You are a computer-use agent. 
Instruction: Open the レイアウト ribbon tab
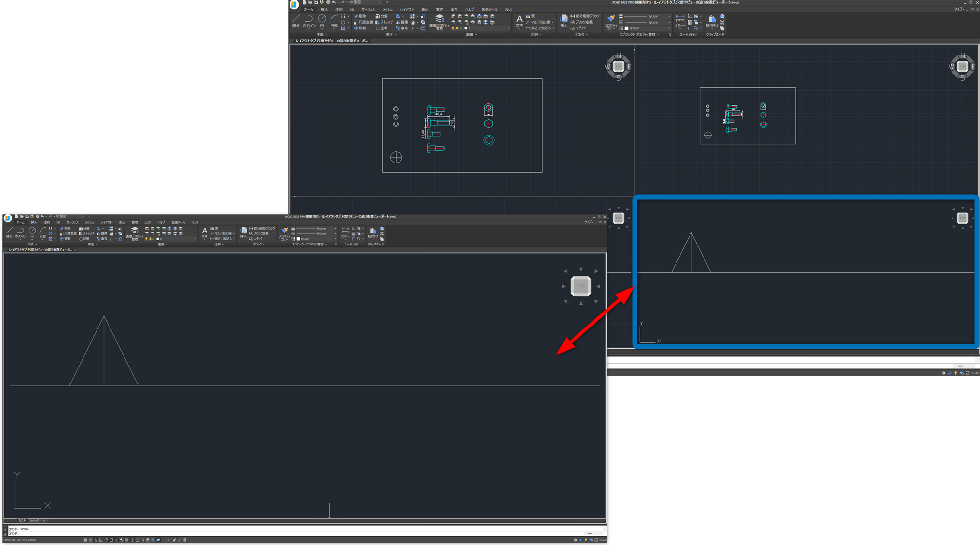click(407, 9)
